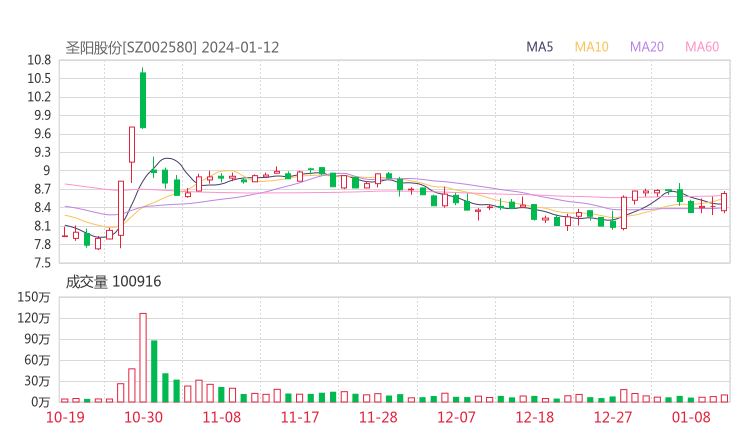Screen dimensions: 740x440
Task: Click the 11-28 date axis label
Action: pyautogui.click(x=378, y=417)
